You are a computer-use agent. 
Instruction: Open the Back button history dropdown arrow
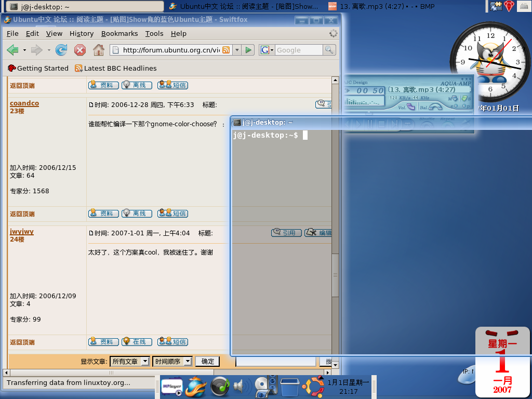[x=24, y=50]
